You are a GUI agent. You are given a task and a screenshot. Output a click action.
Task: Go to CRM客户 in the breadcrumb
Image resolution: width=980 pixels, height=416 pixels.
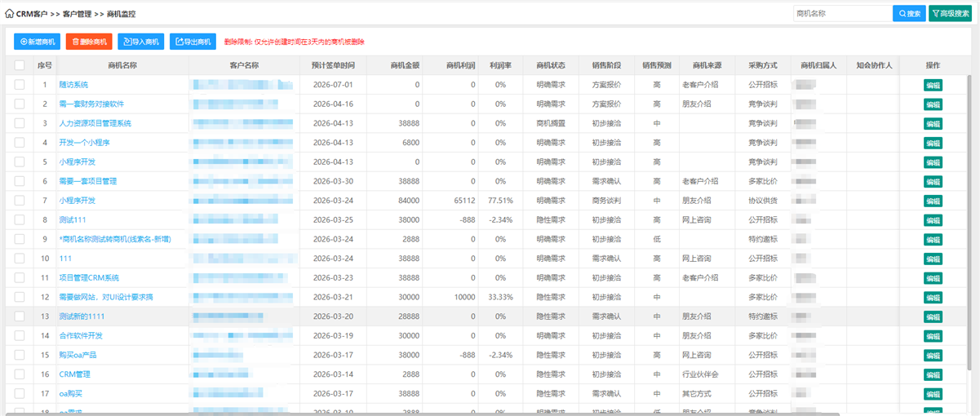tap(32, 14)
